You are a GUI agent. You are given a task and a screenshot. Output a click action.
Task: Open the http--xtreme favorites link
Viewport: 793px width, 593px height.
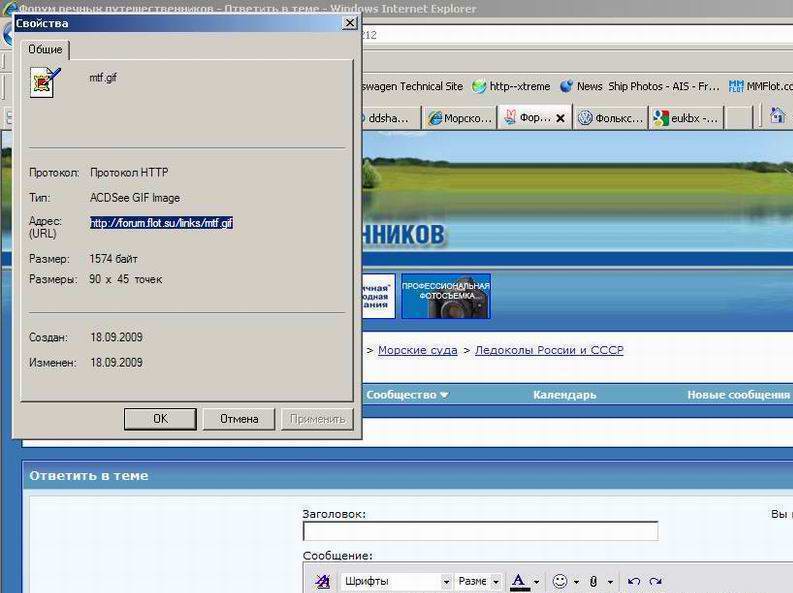(511, 87)
